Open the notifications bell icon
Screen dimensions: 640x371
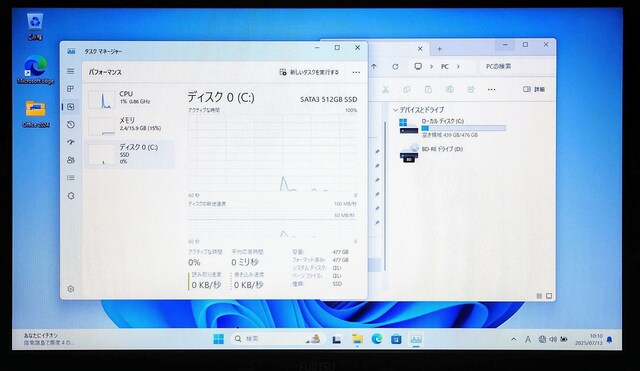click(x=609, y=340)
